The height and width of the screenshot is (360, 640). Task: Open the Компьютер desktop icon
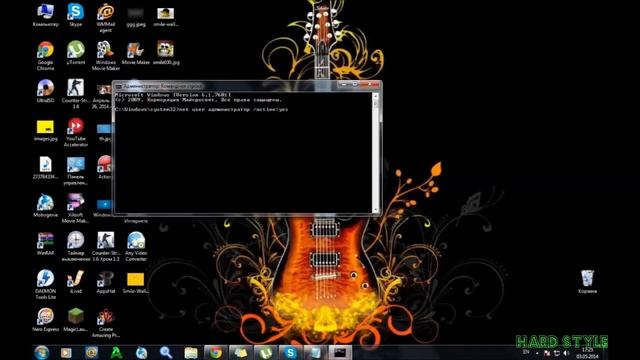coord(45,15)
